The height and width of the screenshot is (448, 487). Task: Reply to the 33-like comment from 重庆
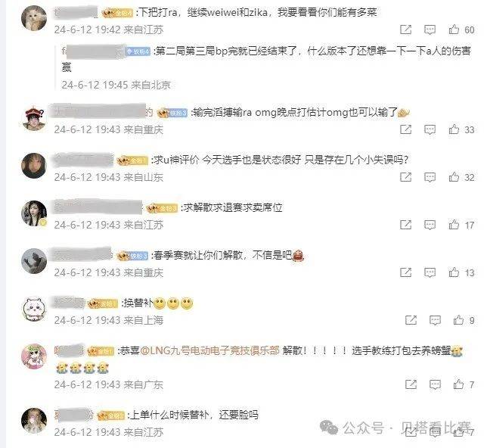(x=430, y=129)
